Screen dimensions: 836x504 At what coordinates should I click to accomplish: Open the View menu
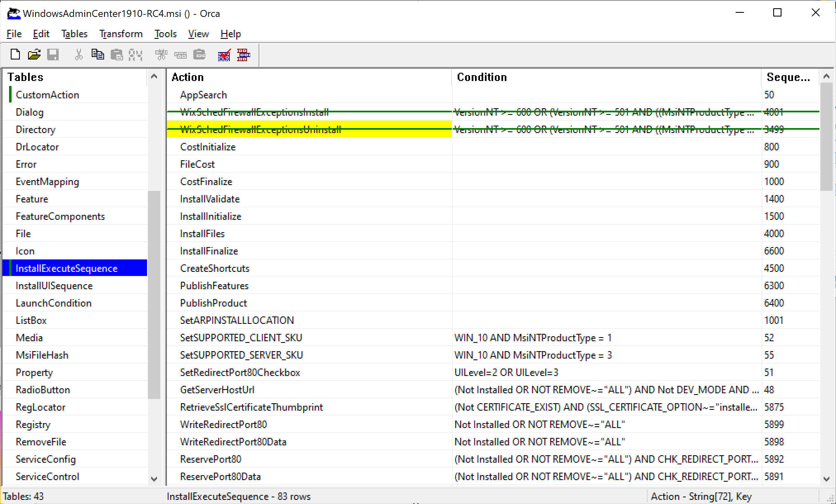click(198, 34)
